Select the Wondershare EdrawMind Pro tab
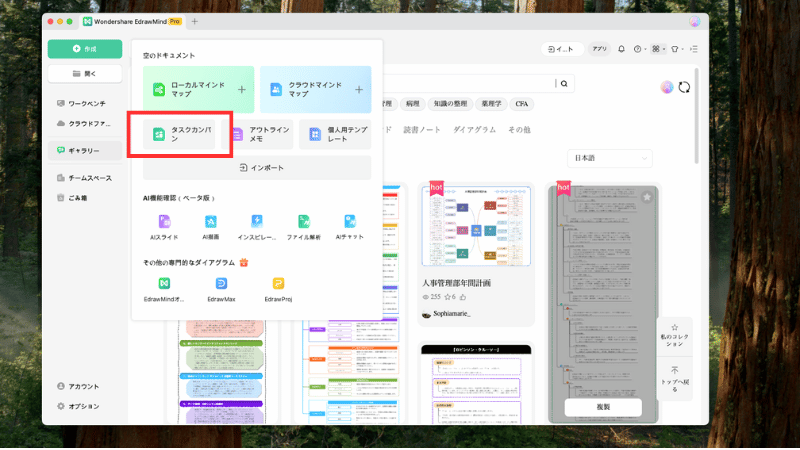 [x=132, y=21]
